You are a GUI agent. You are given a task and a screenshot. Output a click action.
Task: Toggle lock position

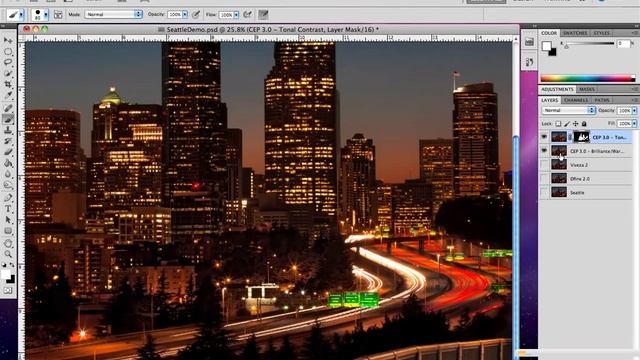point(576,124)
